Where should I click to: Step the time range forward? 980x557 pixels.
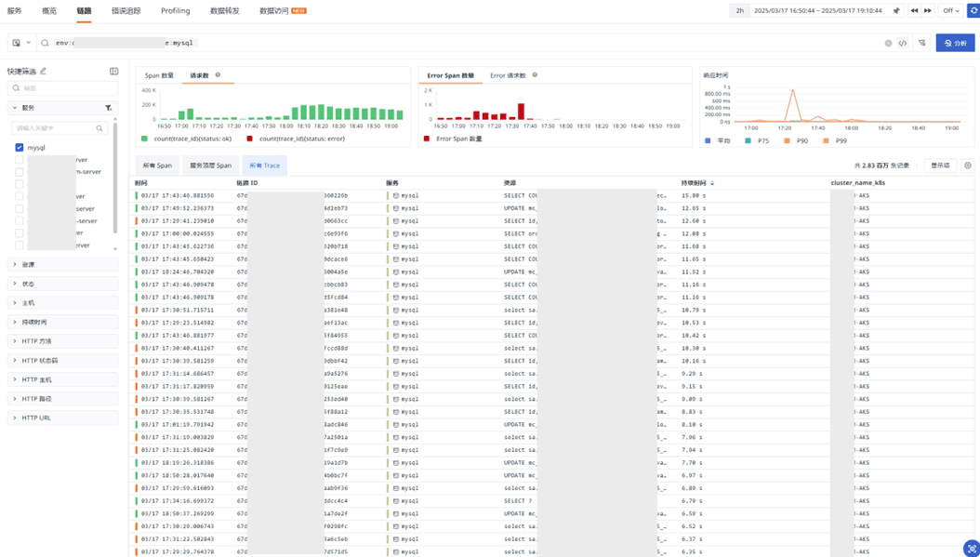(927, 11)
